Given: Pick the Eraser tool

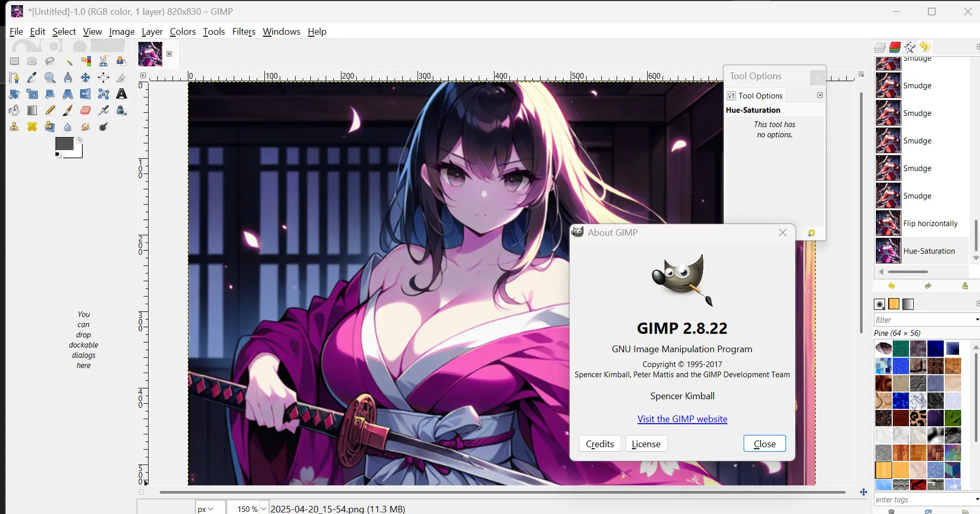Looking at the screenshot, I should (85, 110).
